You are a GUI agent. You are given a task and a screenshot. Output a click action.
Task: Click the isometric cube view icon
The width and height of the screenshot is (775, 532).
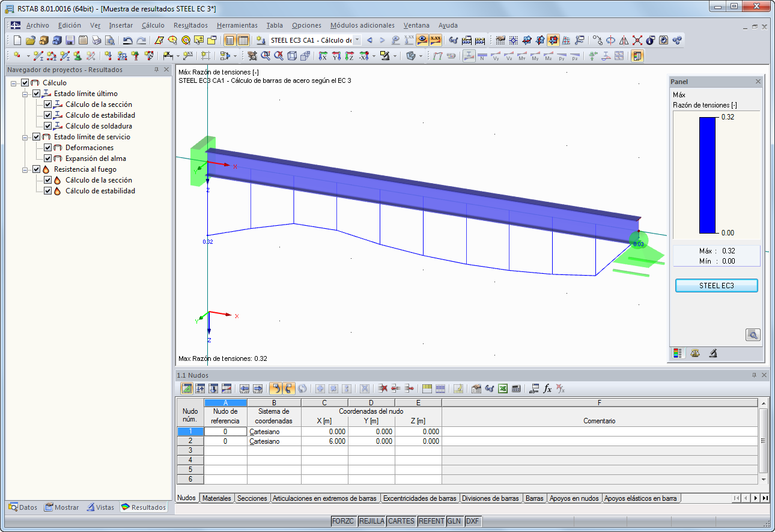pos(292,56)
